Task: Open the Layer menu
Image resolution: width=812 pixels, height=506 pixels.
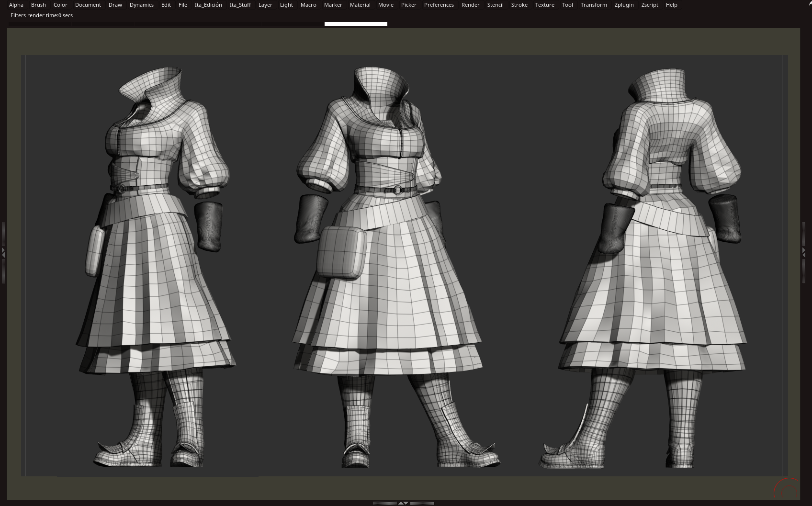Action: (x=265, y=5)
